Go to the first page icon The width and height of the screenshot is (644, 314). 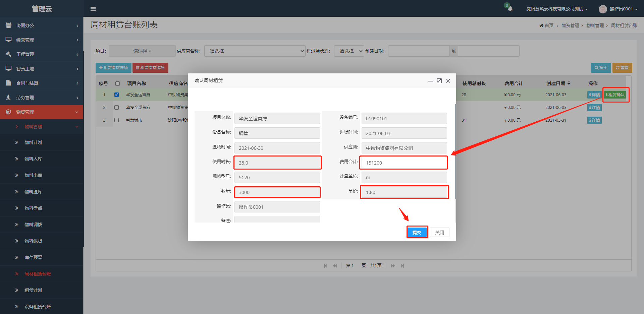[325, 266]
